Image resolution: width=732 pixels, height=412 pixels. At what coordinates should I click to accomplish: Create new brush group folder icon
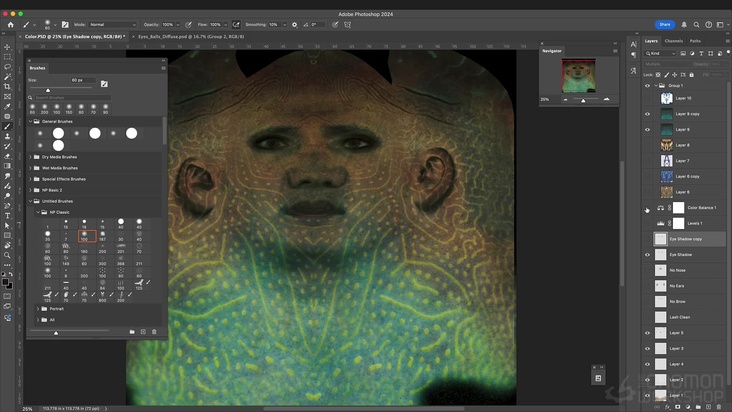(132, 332)
